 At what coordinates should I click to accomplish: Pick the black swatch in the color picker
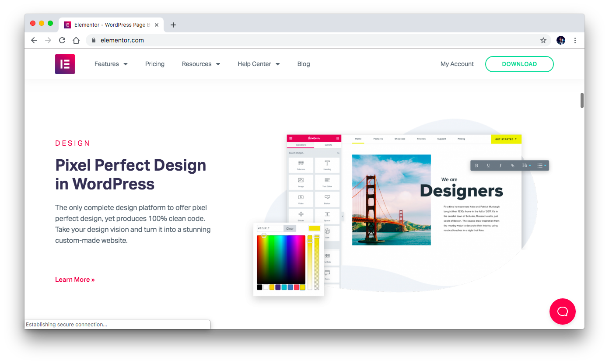(259, 287)
